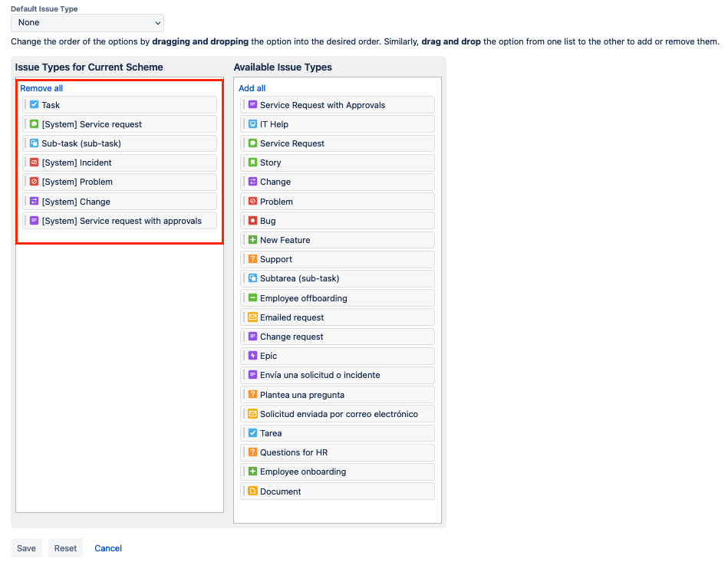Click the envelope icon for Emailed request

[252, 317]
